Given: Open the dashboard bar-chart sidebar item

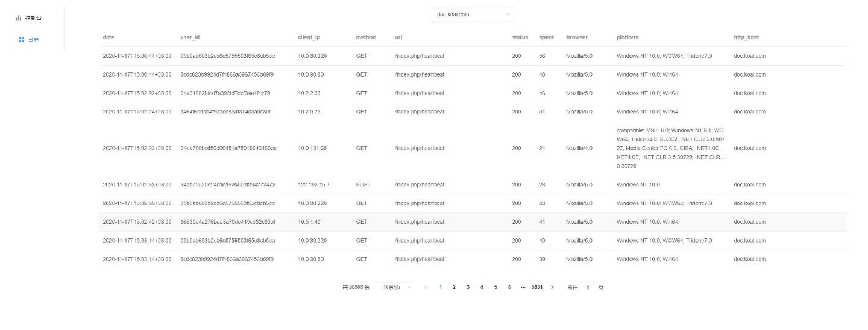Looking at the screenshot, I should point(29,17).
